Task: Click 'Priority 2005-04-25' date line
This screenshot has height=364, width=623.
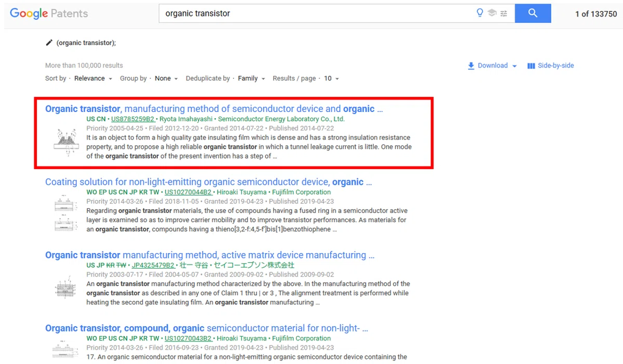Action: (115, 129)
